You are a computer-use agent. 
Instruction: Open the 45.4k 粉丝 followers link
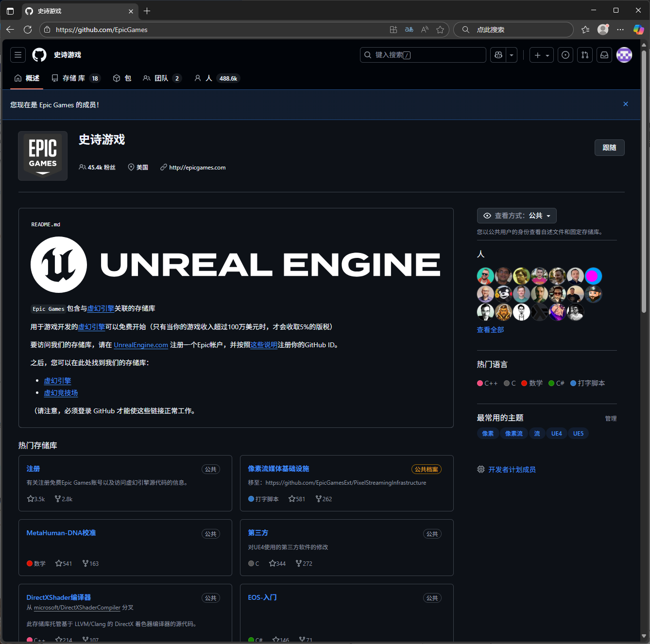[97, 167]
